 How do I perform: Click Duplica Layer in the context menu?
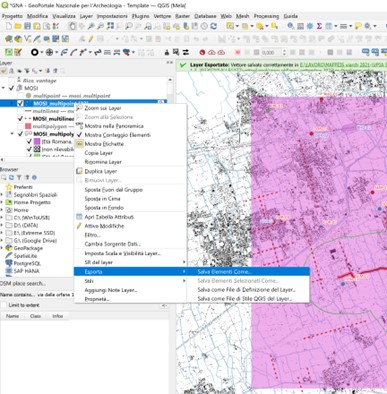point(130,171)
